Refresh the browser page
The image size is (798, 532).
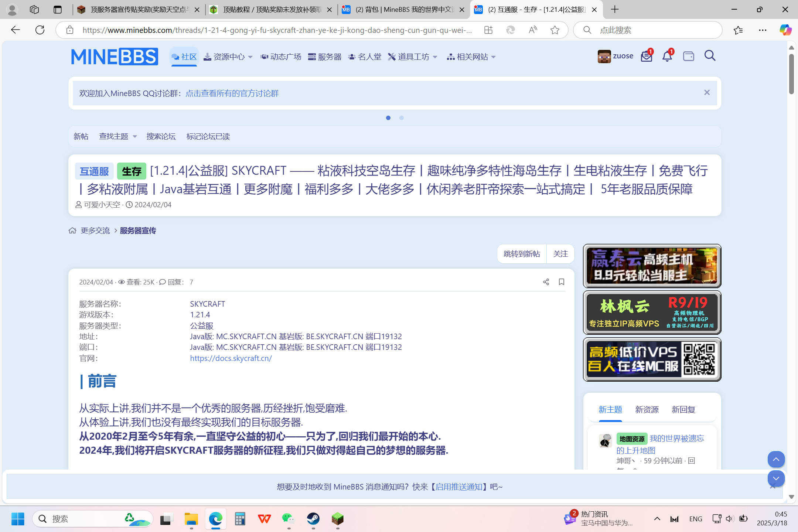[x=40, y=30]
